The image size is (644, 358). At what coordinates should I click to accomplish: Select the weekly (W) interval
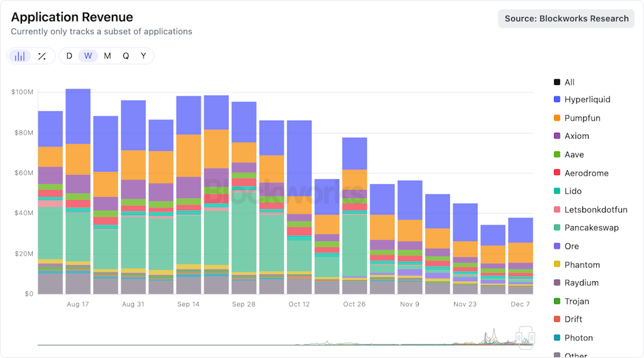88,56
